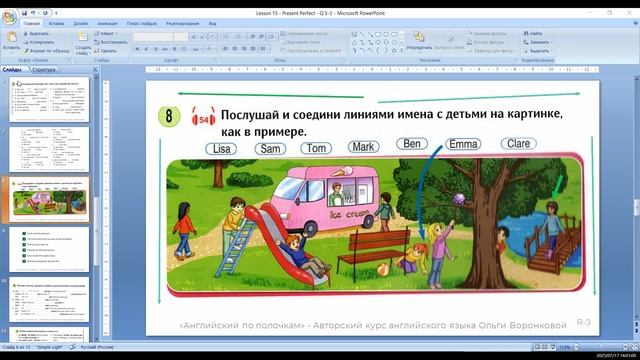Viewport: 640px width, 360px height.
Task: Select the line shape in gallery
Action: (x=362, y=34)
